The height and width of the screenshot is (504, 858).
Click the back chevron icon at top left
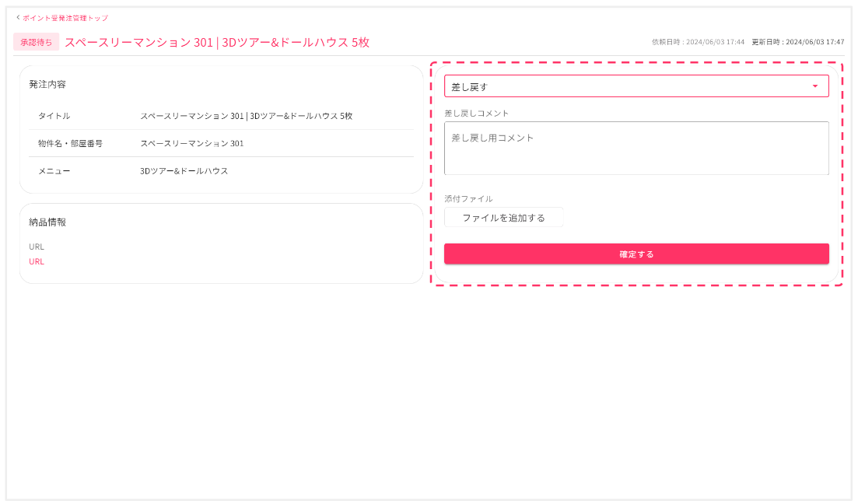click(x=18, y=18)
